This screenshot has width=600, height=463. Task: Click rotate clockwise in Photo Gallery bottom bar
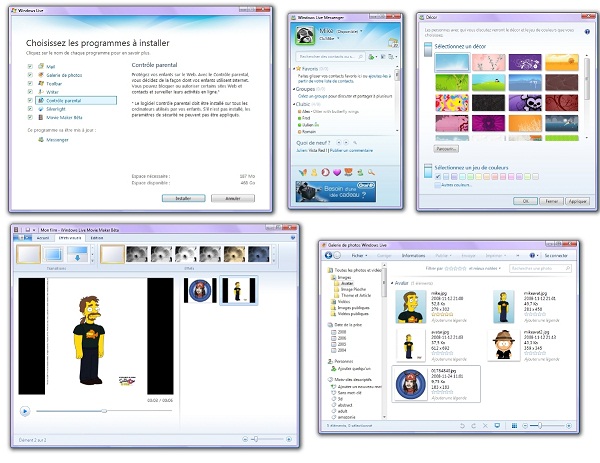474,426
